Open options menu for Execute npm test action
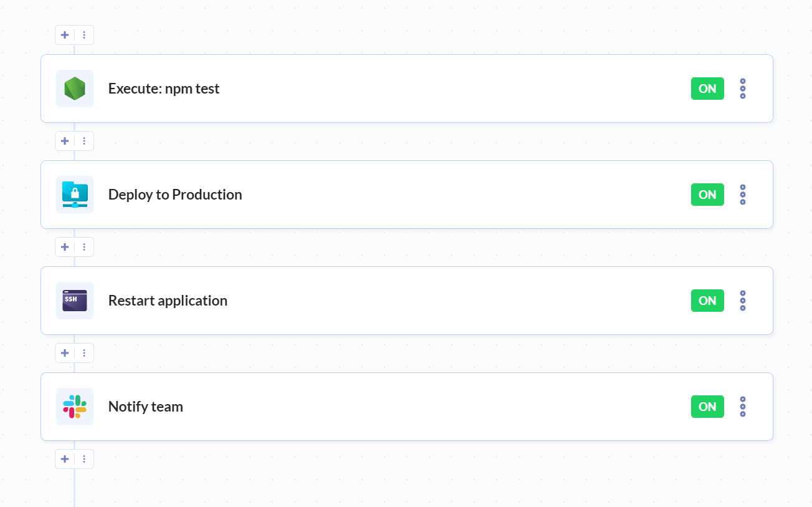812x507 pixels. point(742,88)
